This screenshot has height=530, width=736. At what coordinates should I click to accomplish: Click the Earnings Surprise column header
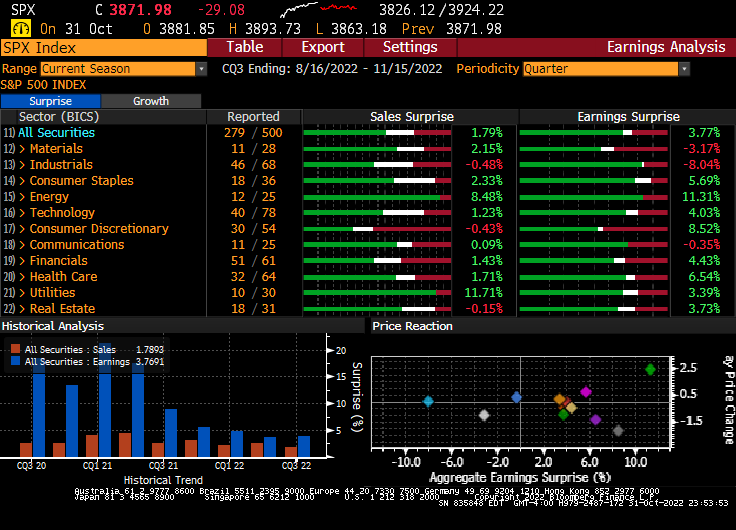(x=629, y=116)
